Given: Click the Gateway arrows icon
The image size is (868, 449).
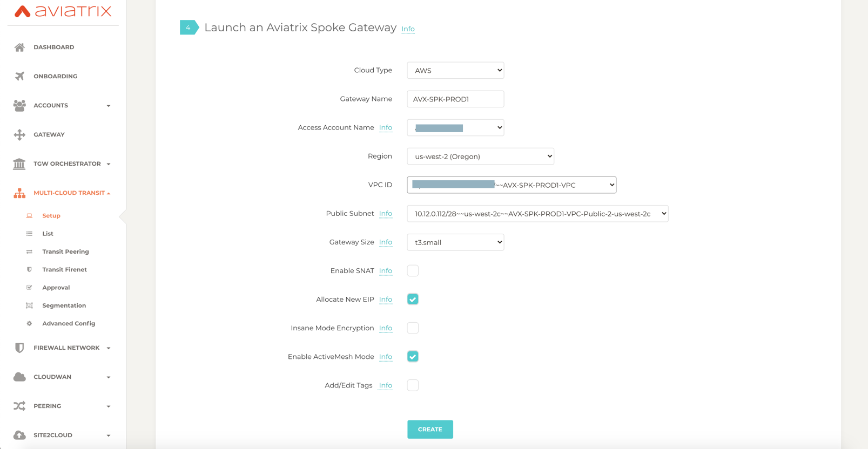Looking at the screenshot, I should (19, 135).
